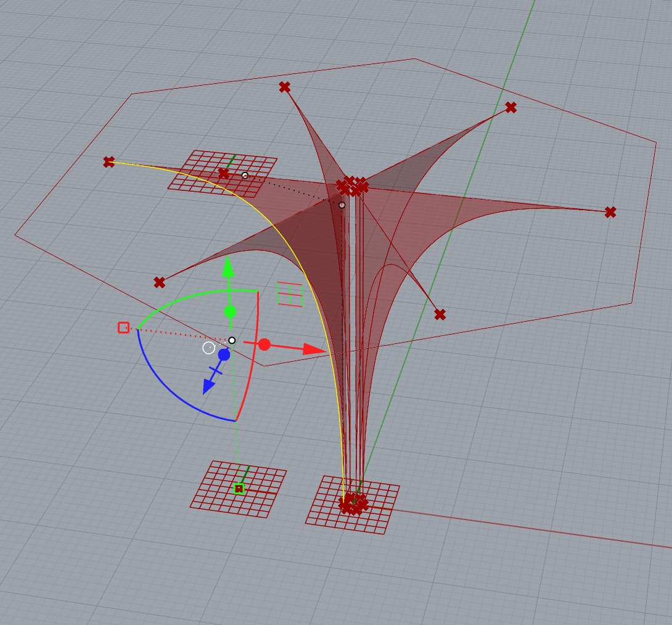
Task: Click the white dot near the column top
Action: point(342,205)
